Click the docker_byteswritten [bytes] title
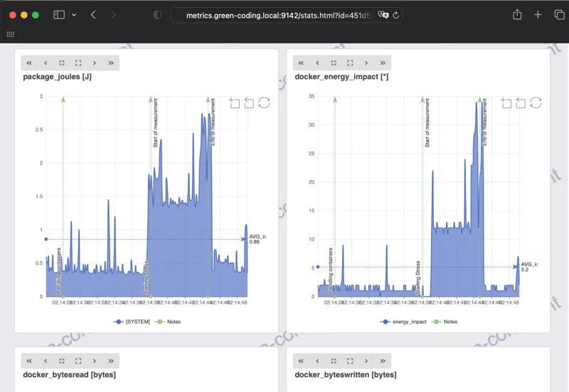Image resolution: width=569 pixels, height=392 pixels. pos(346,375)
